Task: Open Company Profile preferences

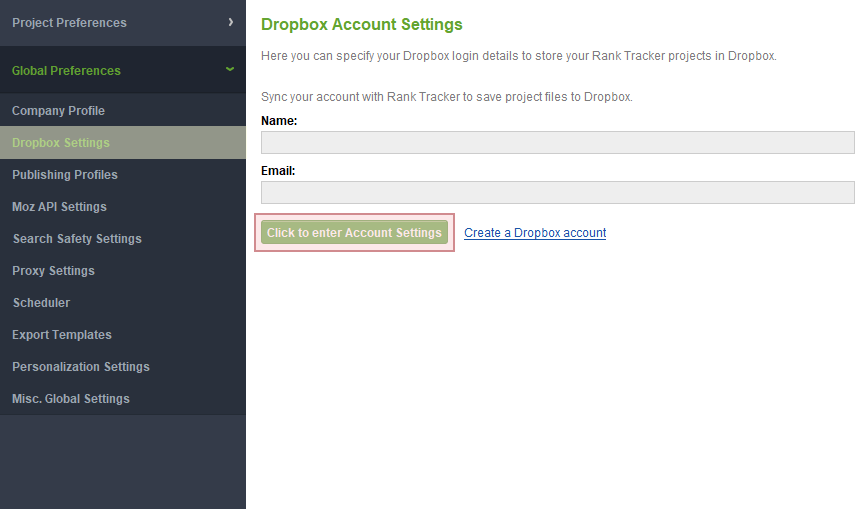Action: coord(123,111)
